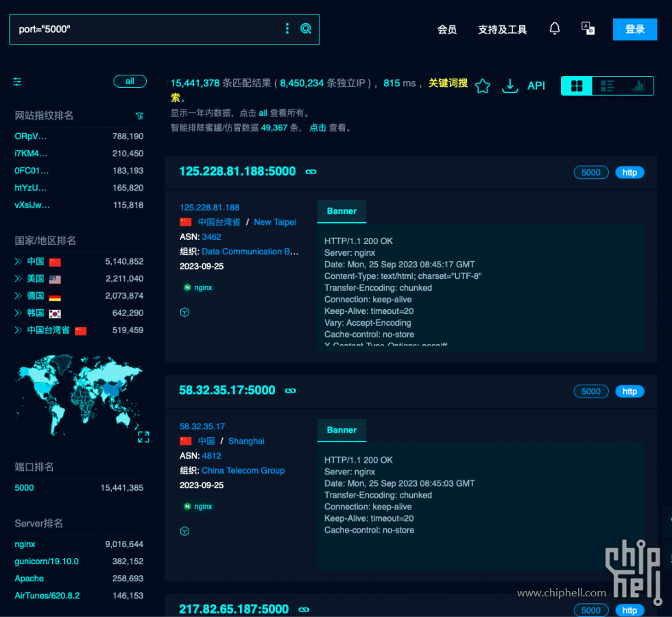
Task: Filter by port 5000 in 端口排名
Action: 24,487
